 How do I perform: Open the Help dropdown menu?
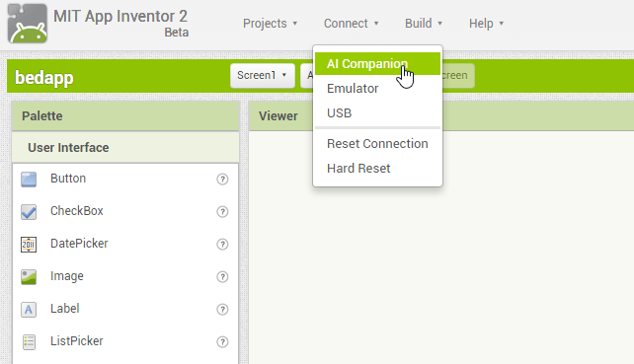(486, 24)
